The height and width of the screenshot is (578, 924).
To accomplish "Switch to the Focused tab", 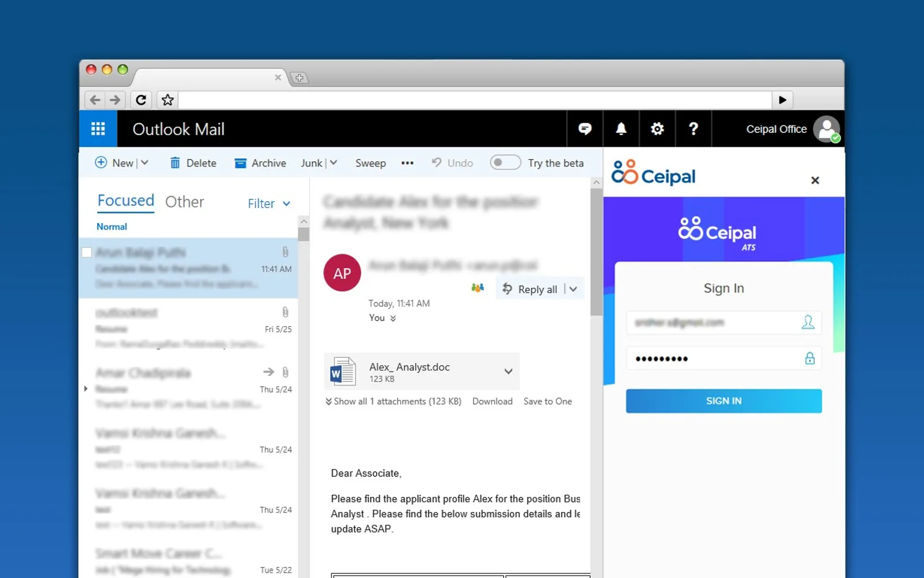I will [126, 201].
